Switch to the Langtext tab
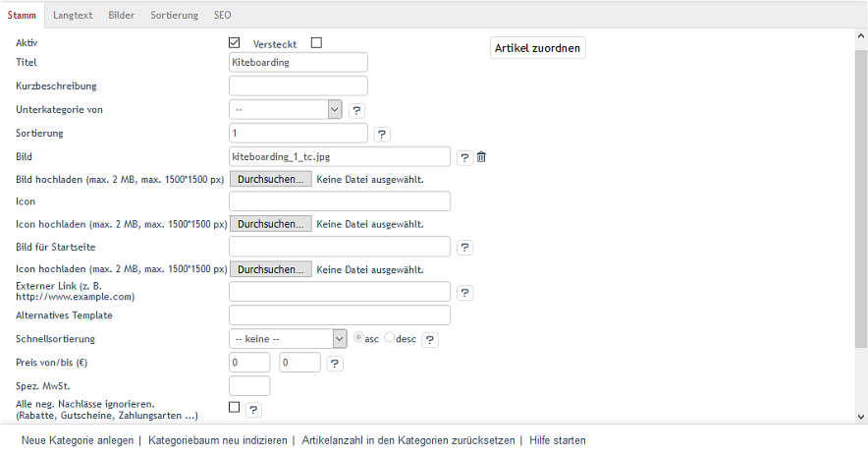 [x=73, y=15]
